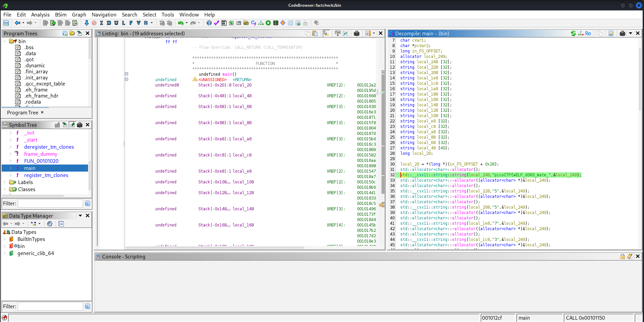The height and width of the screenshot is (322, 644).
Task: Click address 001012a2 XREF link
Action: 366,85
